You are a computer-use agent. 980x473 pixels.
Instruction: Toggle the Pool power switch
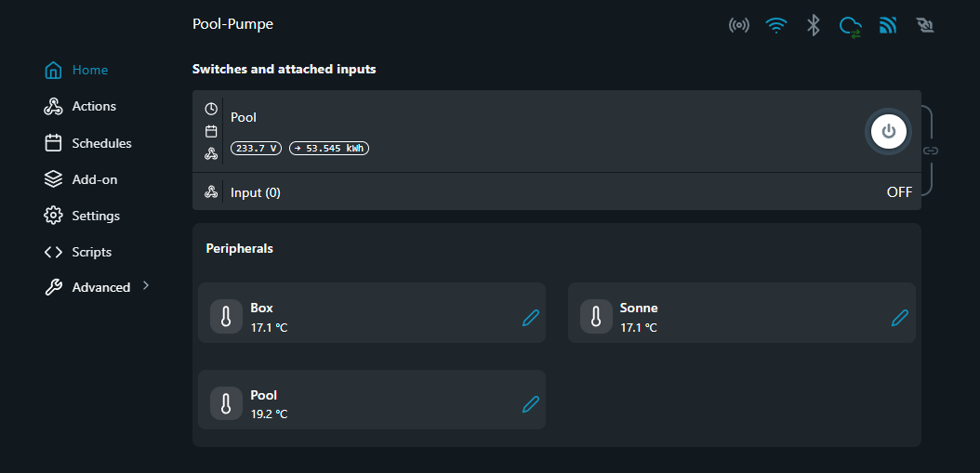point(888,131)
